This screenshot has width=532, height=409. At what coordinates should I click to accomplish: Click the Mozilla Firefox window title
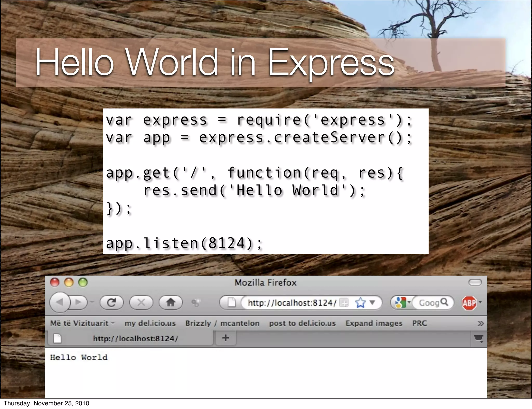click(265, 282)
